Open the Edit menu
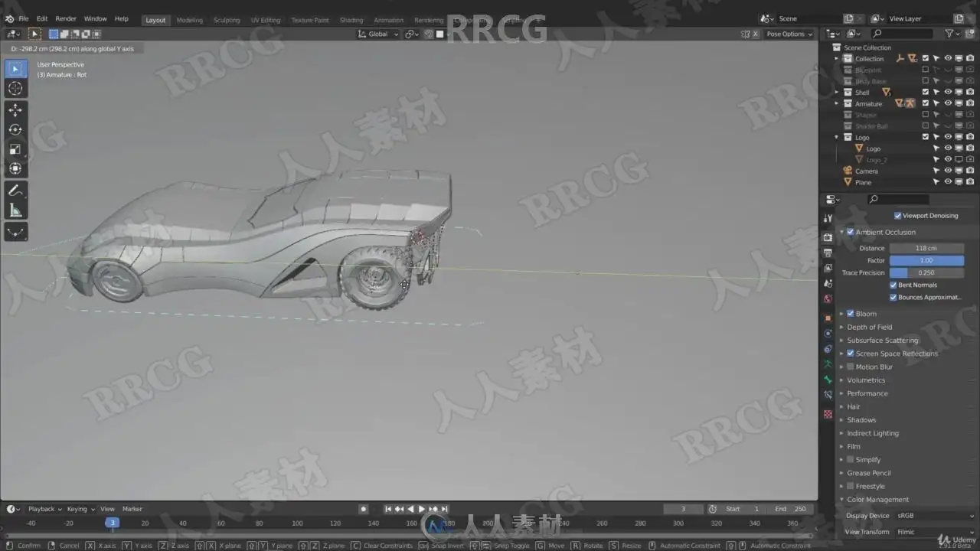 [42, 18]
